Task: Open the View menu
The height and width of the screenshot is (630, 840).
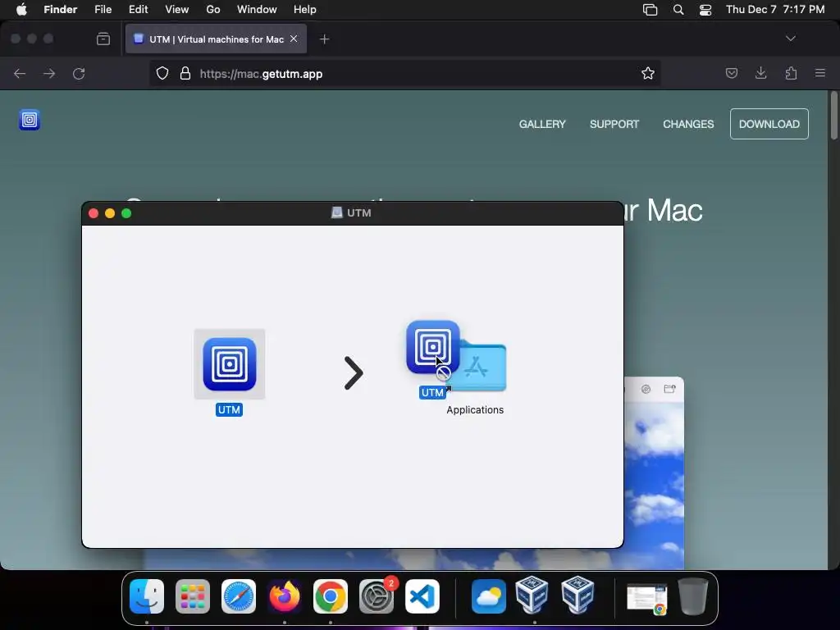Action: point(177,10)
